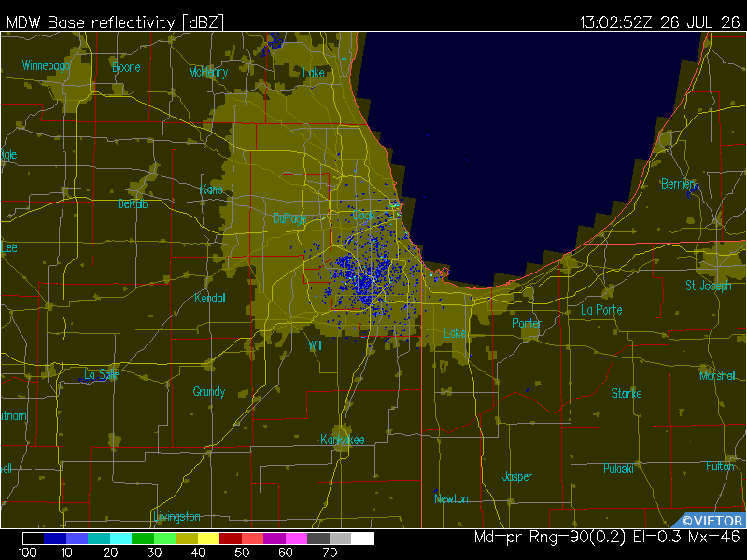
Task: Click the 'MDW Base reflectivity [dBZ]' title
Action: point(114,22)
